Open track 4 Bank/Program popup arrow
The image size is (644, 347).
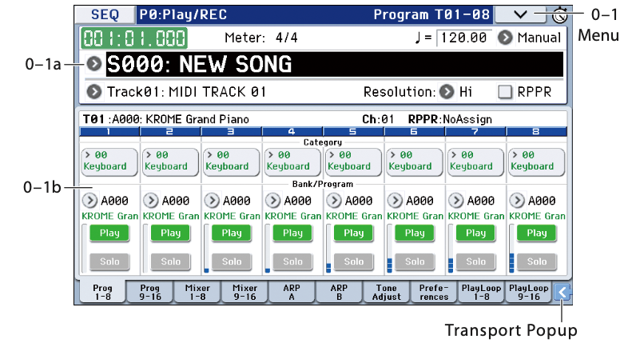tap(272, 201)
